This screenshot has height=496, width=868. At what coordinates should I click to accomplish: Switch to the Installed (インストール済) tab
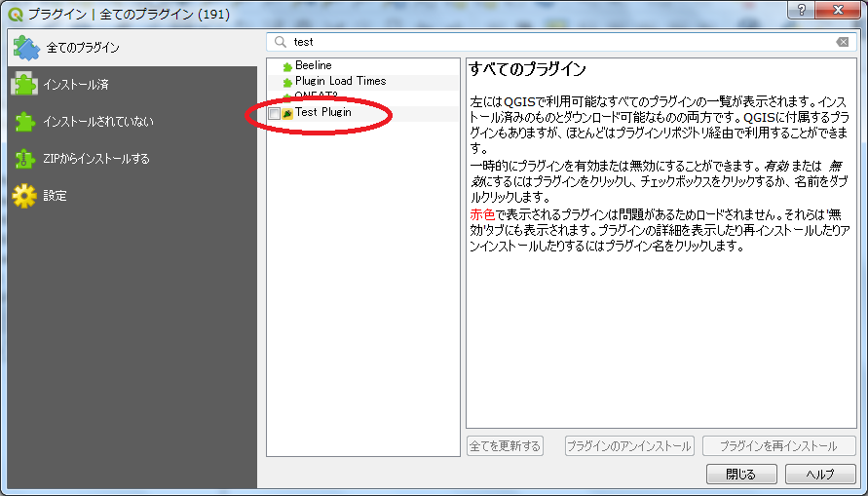pyautogui.click(x=132, y=85)
